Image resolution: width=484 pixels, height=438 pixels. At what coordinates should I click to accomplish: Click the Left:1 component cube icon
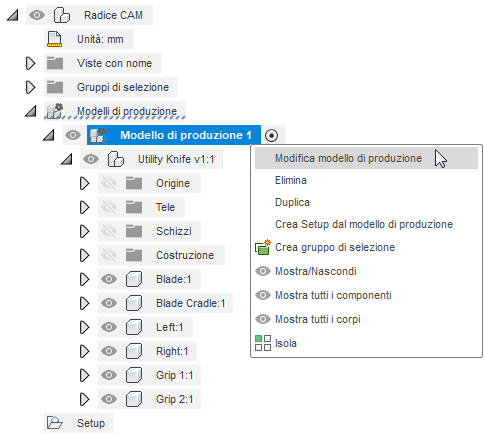[x=134, y=327]
